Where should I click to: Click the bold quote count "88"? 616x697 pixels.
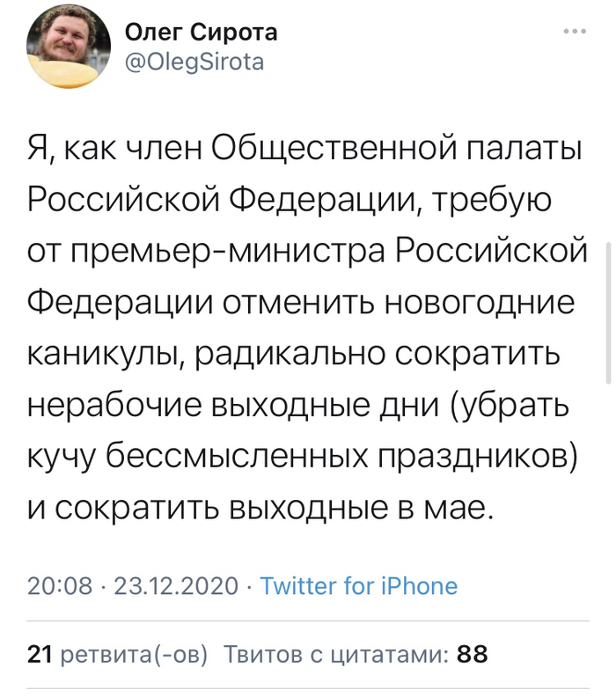click(x=473, y=655)
